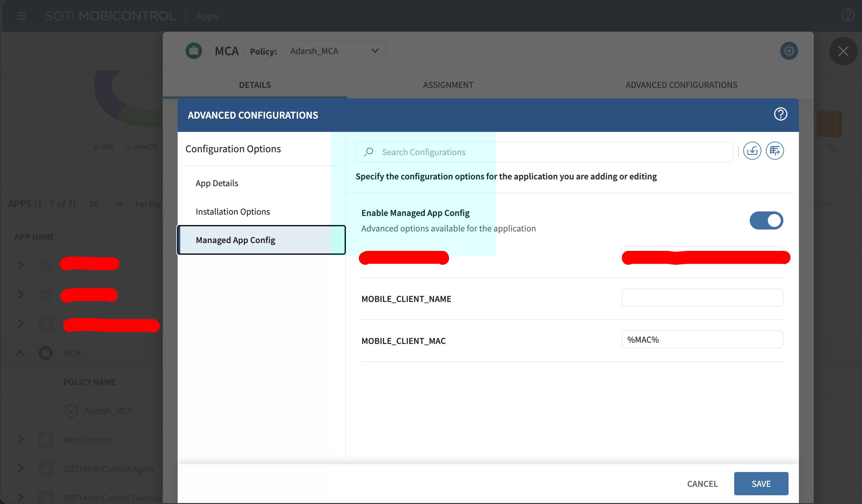The width and height of the screenshot is (862, 504).
Task: Click the POLICY NAME column header
Action: [89, 382]
